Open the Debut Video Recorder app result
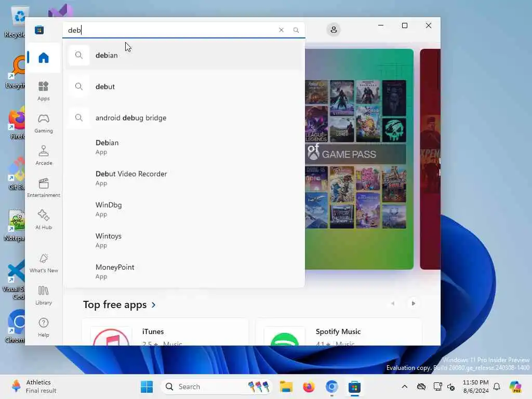The width and height of the screenshot is (532, 399). click(184, 178)
